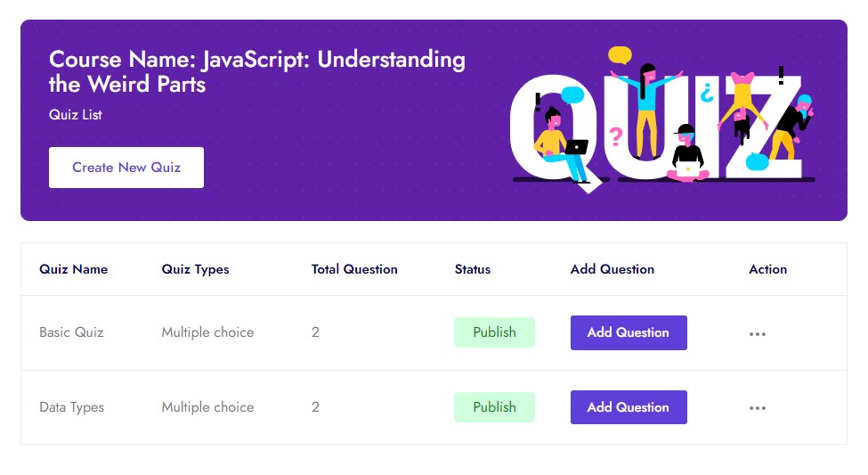
Task: Select the Status column header
Action: click(x=473, y=269)
